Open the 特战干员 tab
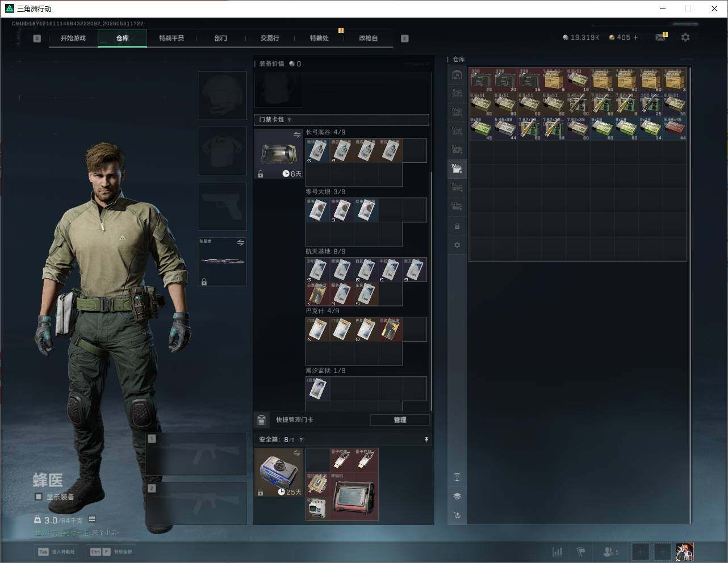 [x=171, y=38]
